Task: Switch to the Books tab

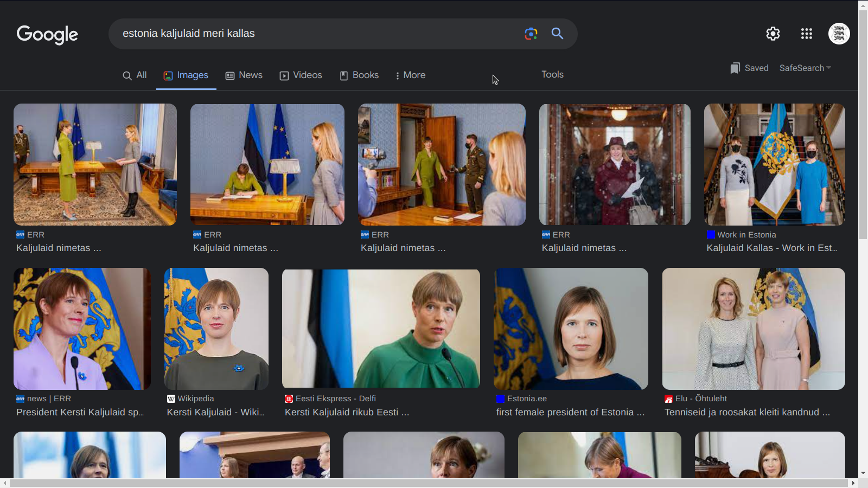Action: [x=359, y=75]
